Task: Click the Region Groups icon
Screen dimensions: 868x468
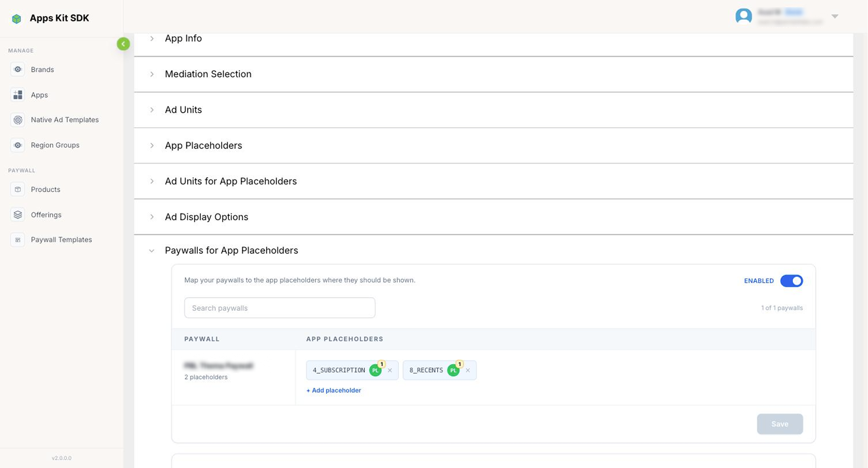Action: click(18, 145)
